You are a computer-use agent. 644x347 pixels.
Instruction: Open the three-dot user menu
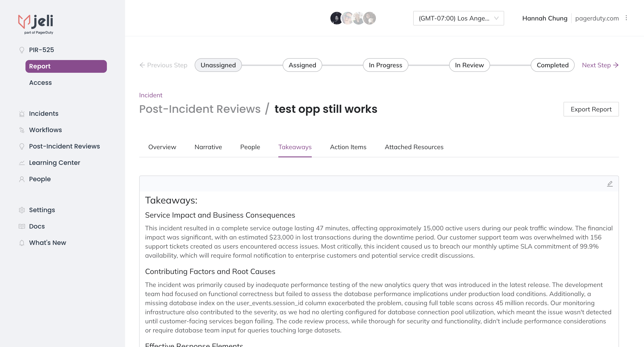point(626,18)
